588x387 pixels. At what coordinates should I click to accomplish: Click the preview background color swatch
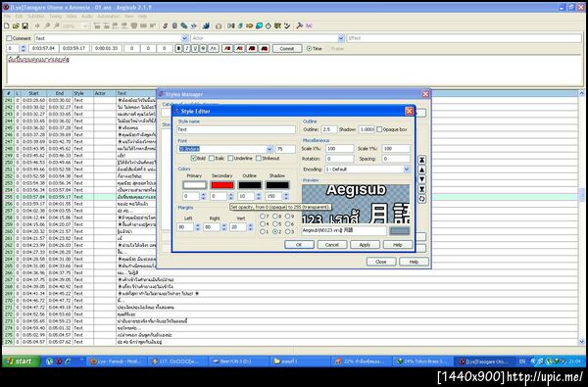[400, 230]
